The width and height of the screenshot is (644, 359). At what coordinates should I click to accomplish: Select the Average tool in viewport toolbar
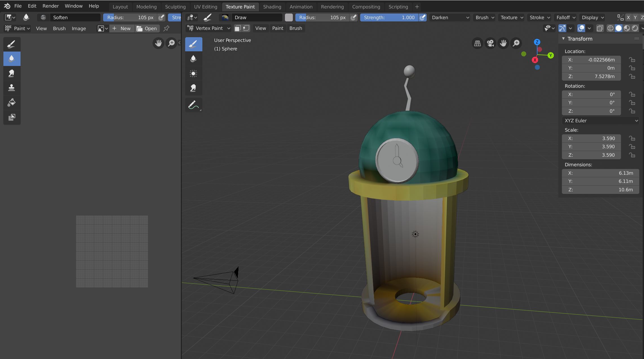pos(193,74)
